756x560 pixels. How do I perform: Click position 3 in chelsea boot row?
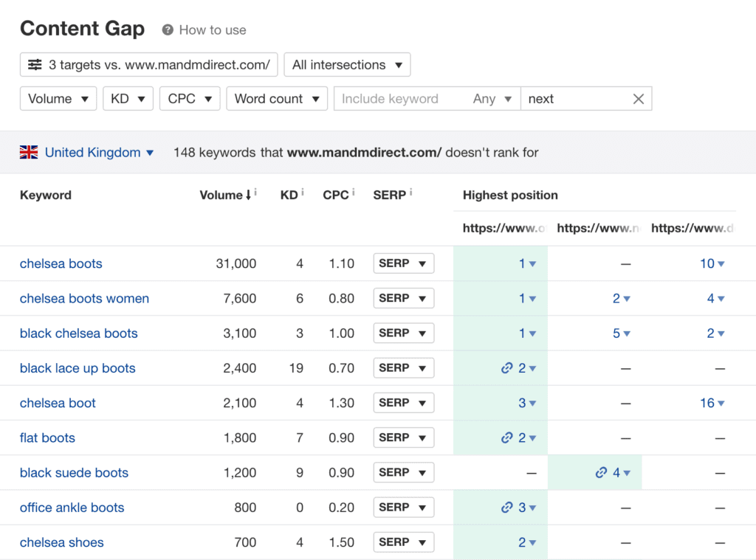coord(527,403)
